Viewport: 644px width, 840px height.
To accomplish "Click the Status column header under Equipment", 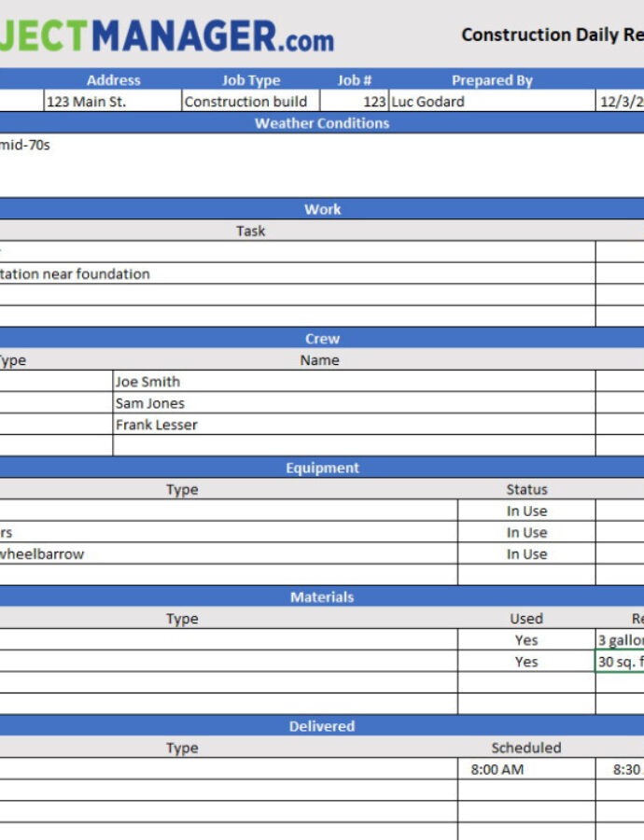I will (526, 490).
